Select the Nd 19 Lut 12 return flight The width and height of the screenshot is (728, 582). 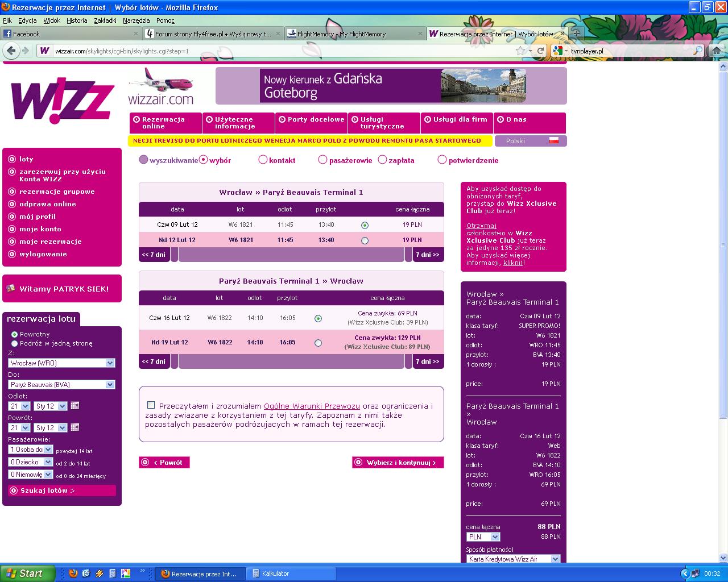[318, 343]
